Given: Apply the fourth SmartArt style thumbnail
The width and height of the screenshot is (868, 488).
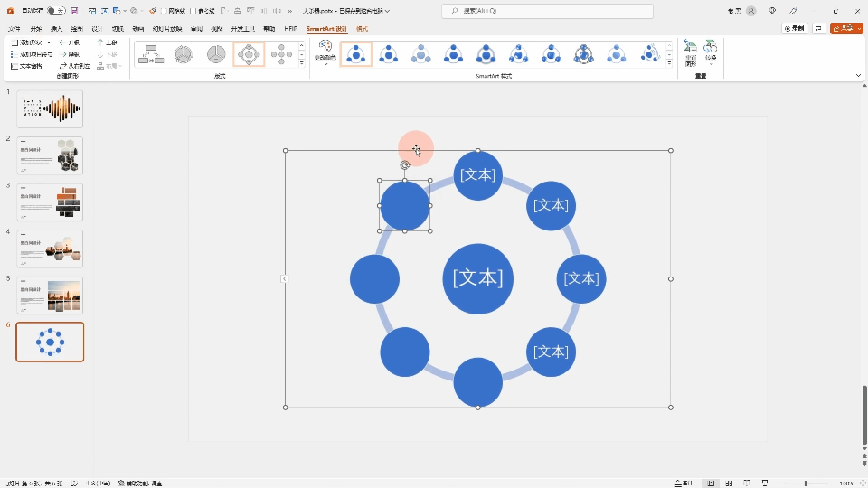Looking at the screenshot, I should coord(453,54).
